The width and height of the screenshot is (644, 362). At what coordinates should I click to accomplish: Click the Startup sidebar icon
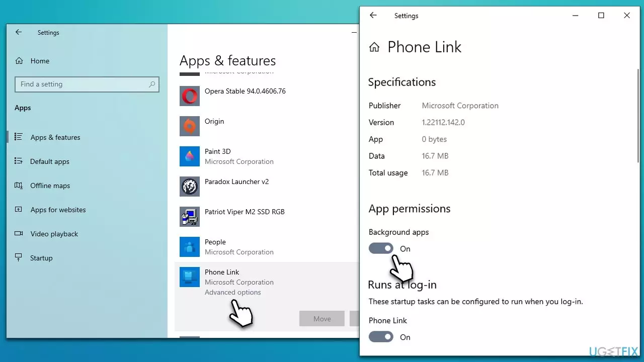(x=19, y=257)
